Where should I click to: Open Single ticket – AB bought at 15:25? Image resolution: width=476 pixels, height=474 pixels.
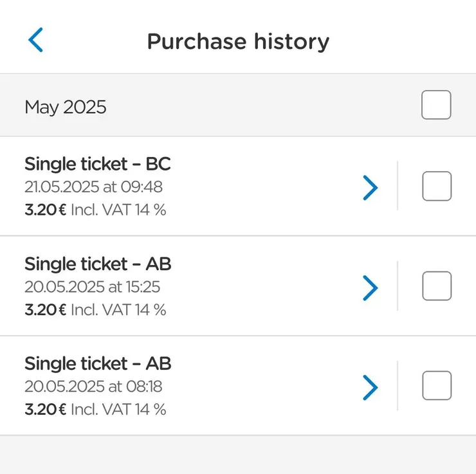pos(98,264)
